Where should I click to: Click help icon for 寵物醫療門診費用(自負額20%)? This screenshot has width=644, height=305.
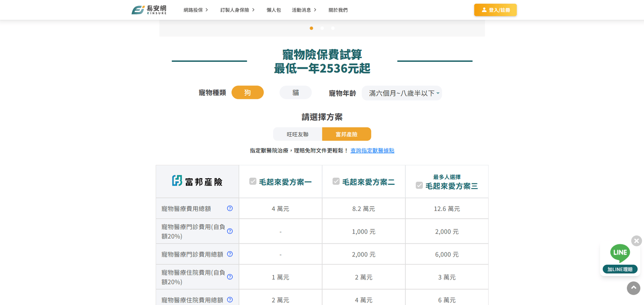[230, 231]
